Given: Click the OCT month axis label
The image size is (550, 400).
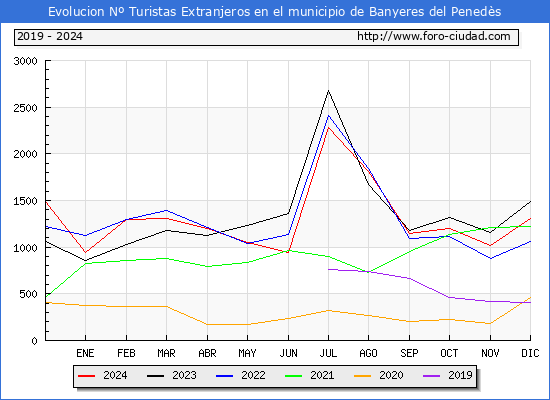Looking at the screenshot, I should [449, 353].
